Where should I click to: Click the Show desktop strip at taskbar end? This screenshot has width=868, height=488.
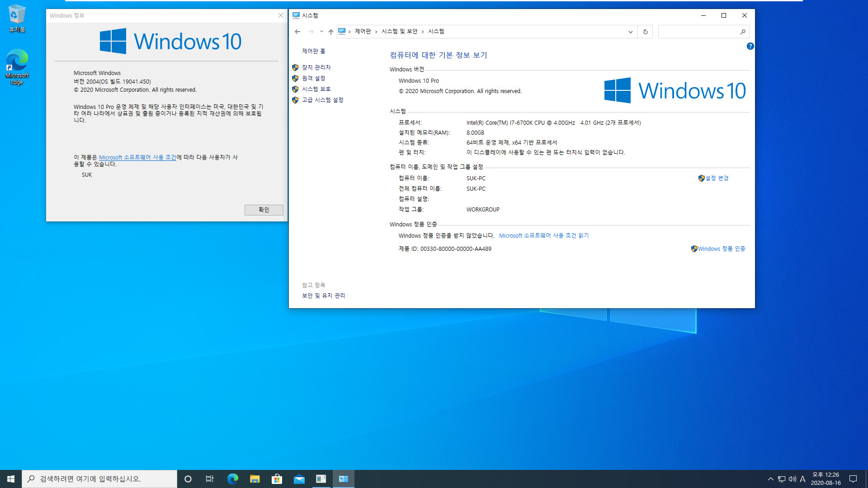click(x=866, y=479)
